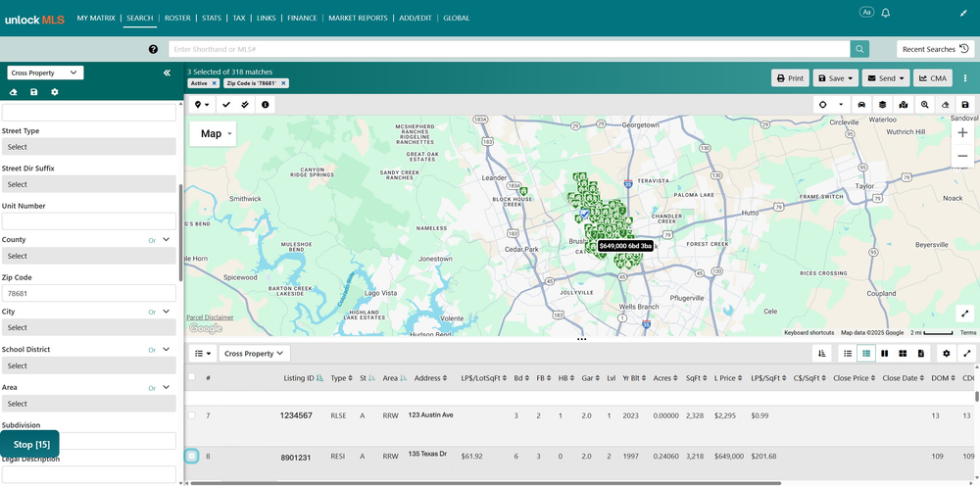The image size is (980, 486).
Task: Expand the results grid to full size
Action: coord(967,354)
